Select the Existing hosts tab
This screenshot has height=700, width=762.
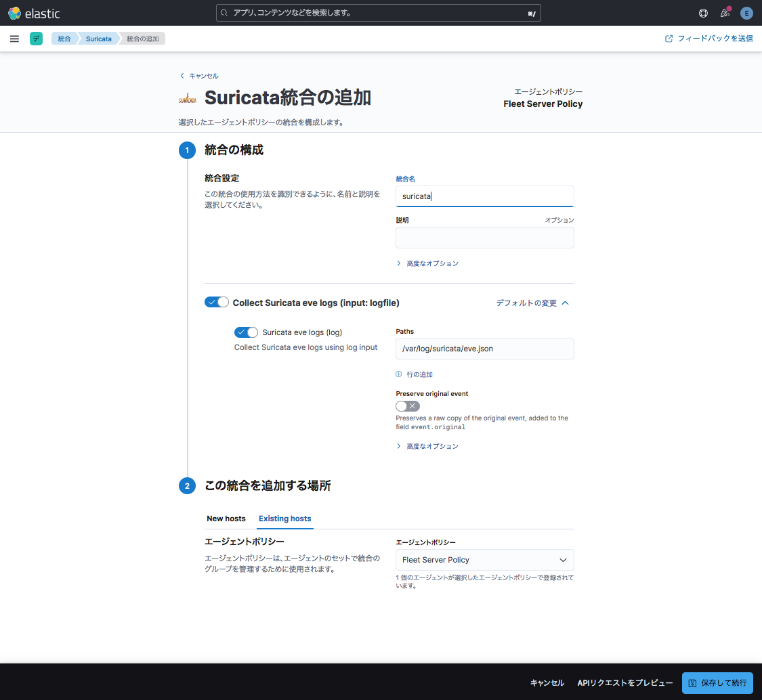pos(284,519)
